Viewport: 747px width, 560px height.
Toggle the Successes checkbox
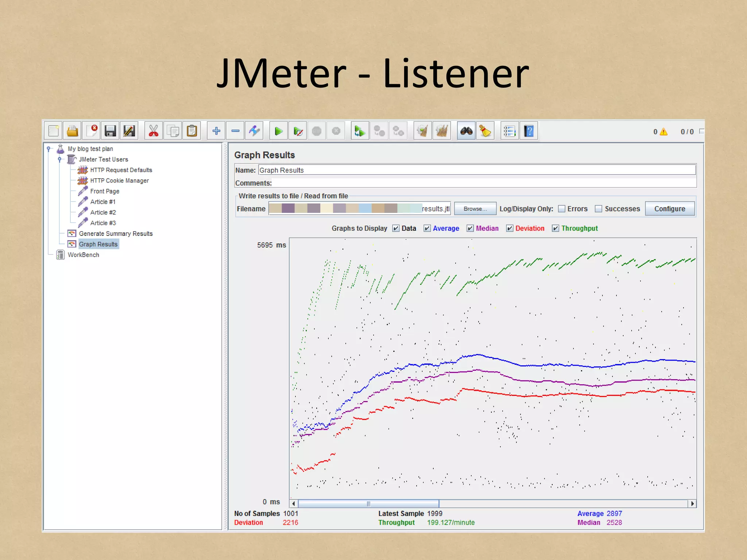point(599,209)
